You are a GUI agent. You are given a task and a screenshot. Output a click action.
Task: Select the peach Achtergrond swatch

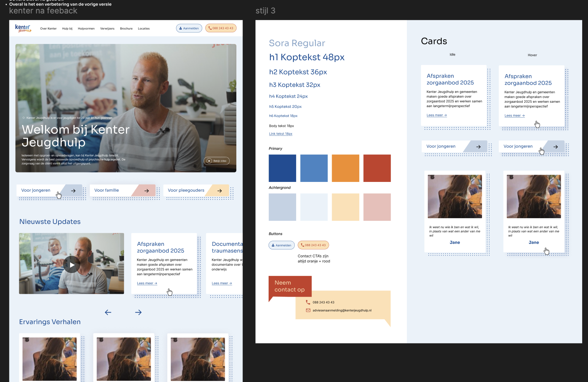(x=346, y=207)
